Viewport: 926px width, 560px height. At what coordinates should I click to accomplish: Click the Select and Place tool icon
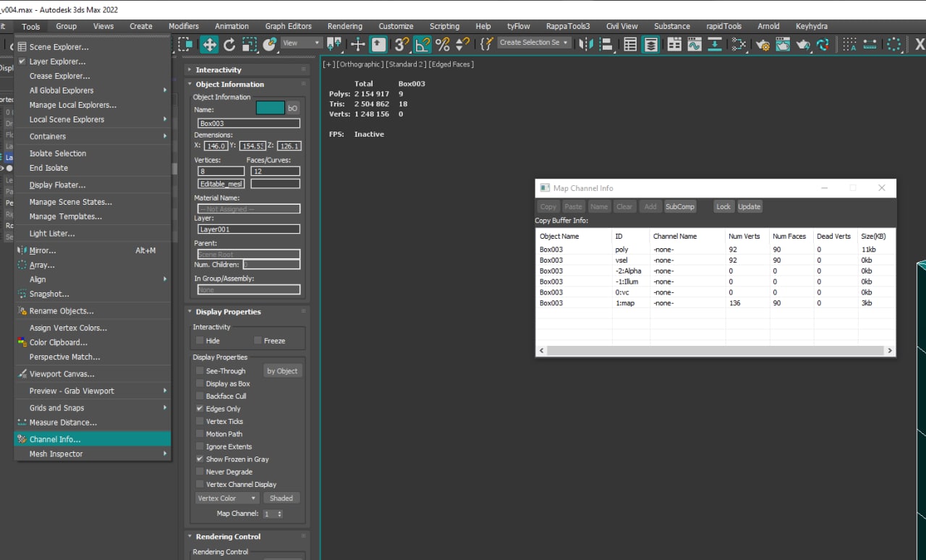tap(270, 44)
